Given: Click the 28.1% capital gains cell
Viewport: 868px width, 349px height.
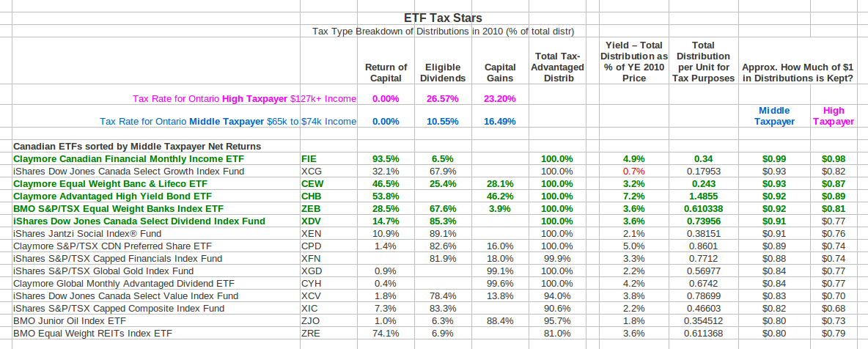Looking at the screenshot, I should 500,183.
